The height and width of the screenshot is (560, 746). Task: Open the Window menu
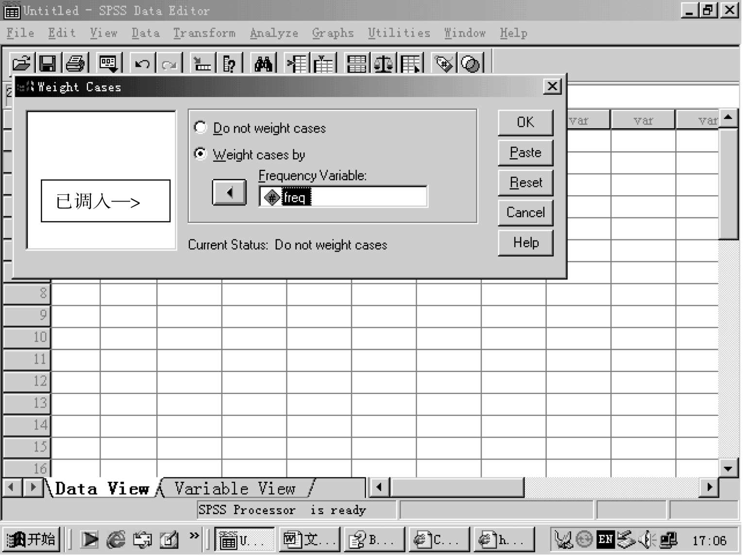[465, 33]
